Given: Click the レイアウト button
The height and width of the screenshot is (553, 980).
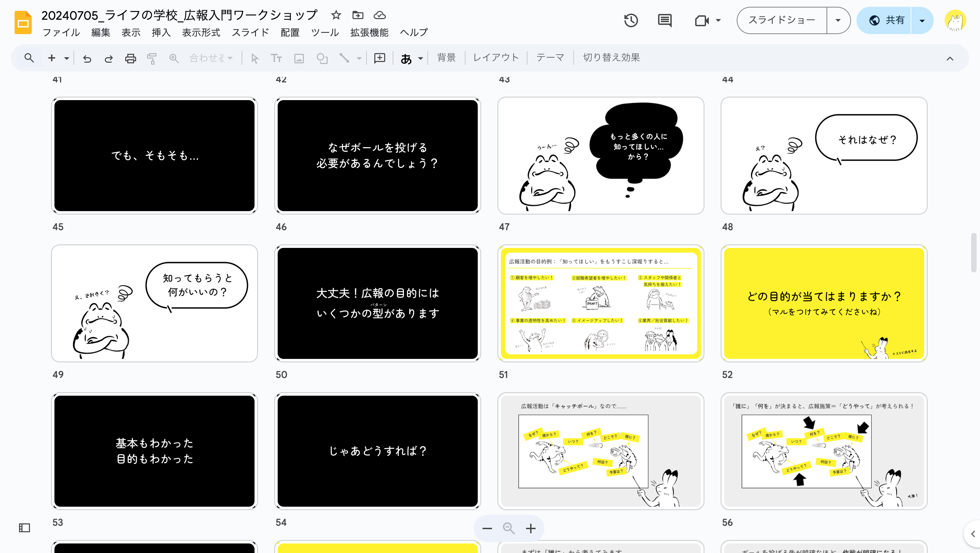Looking at the screenshot, I should pos(496,58).
